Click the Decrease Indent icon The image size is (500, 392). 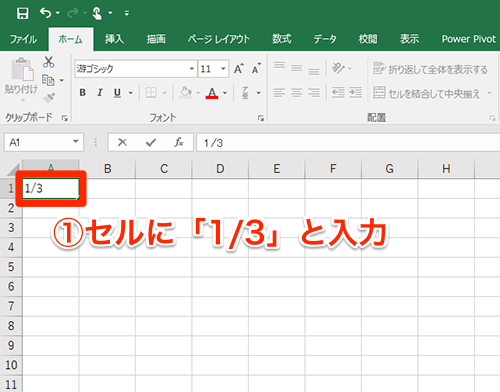pyautogui.click(x=338, y=93)
